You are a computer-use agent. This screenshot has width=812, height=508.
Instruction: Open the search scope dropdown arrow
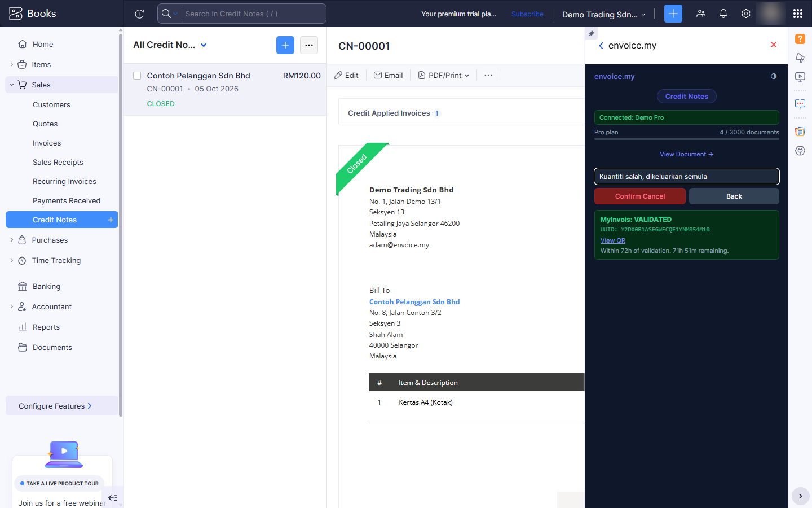(x=175, y=14)
